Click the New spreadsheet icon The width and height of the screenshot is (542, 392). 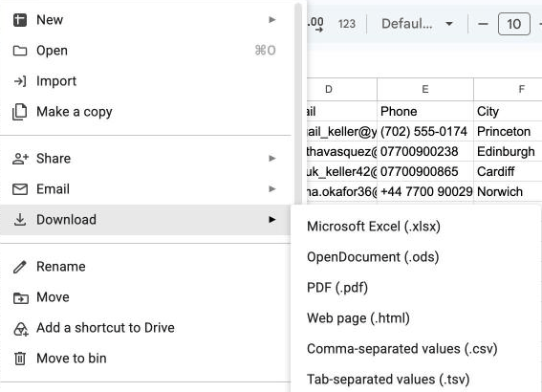click(x=20, y=20)
